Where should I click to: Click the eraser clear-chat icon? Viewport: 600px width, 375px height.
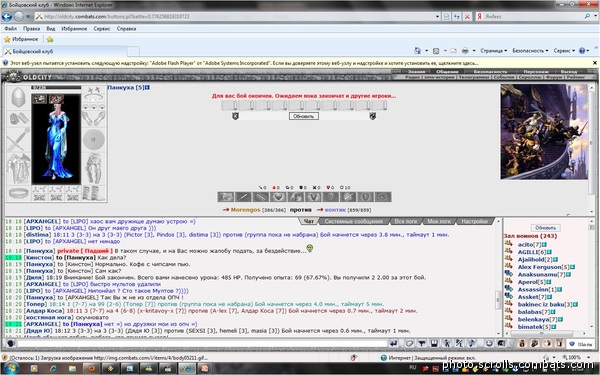tap(409, 343)
